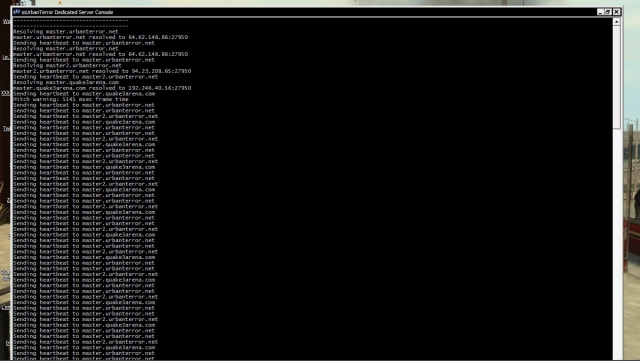Click the 'Resolving master.quake3arena.com' line

tap(66, 82)
